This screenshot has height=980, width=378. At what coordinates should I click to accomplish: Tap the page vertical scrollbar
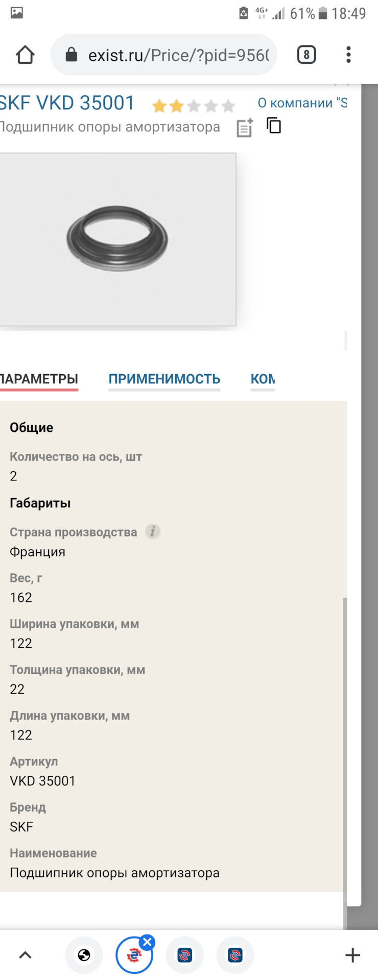(345, 763)
